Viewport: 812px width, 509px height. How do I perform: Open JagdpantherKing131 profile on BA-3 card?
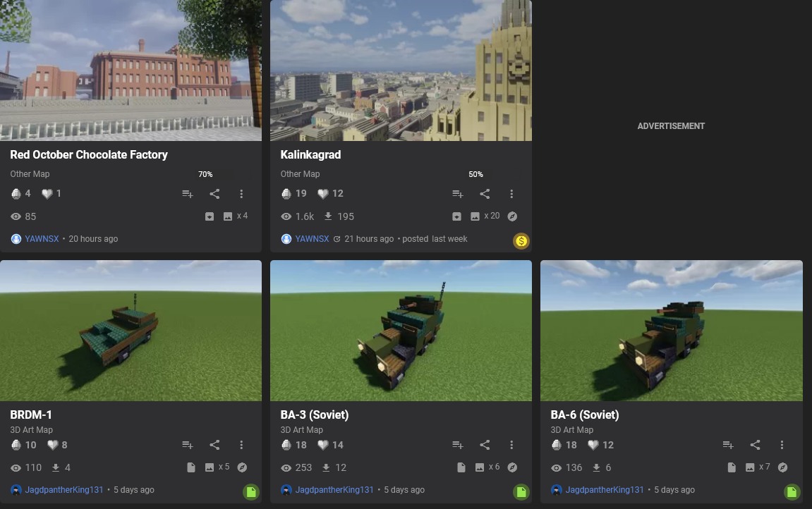tap(334, 490)
